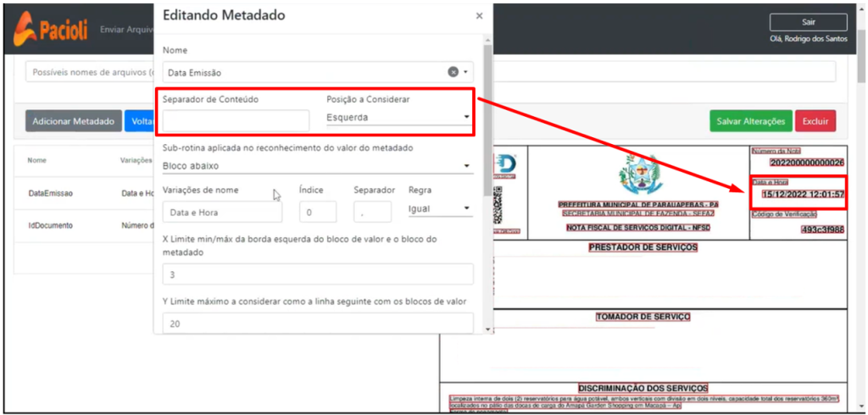This screenshot has width=868, height=415.
Task: Open the Regra Igual dropdown
Action: (441, 208)
